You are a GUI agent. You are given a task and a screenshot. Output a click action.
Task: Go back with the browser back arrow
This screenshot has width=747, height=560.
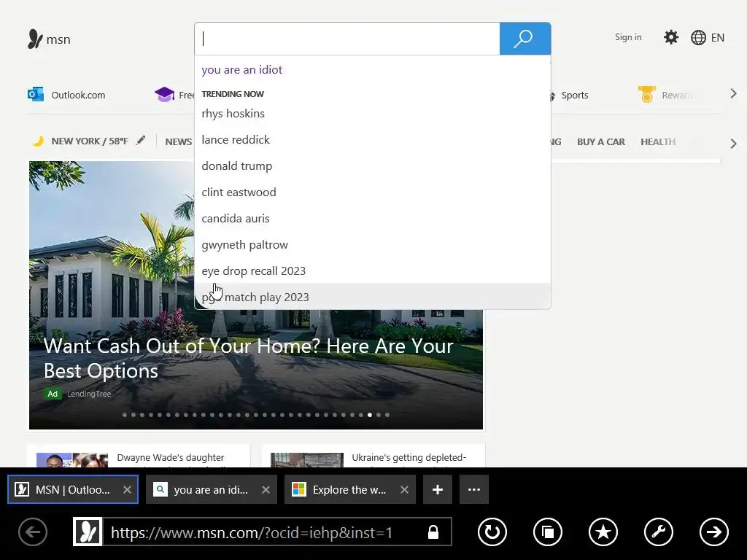pos(33,532)
